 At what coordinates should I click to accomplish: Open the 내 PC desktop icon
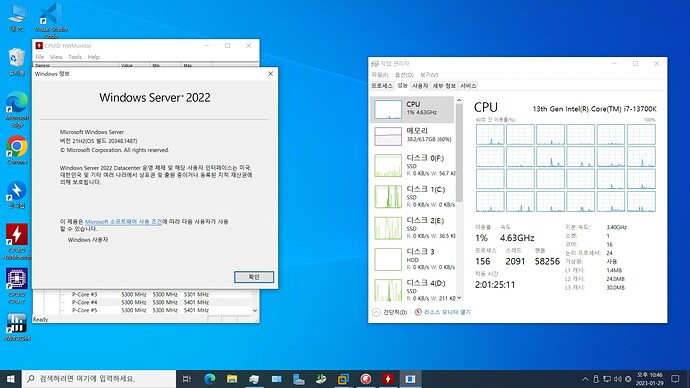(17, 18)
